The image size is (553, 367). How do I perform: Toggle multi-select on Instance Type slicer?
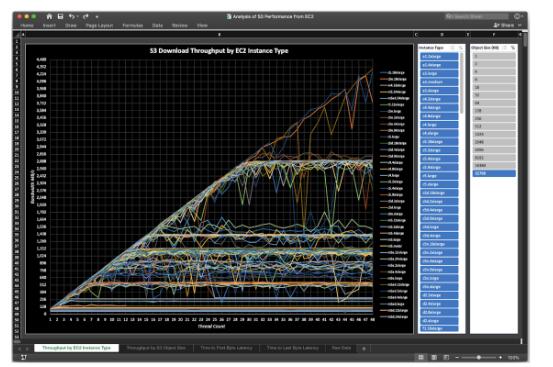[x=452, y=48]
